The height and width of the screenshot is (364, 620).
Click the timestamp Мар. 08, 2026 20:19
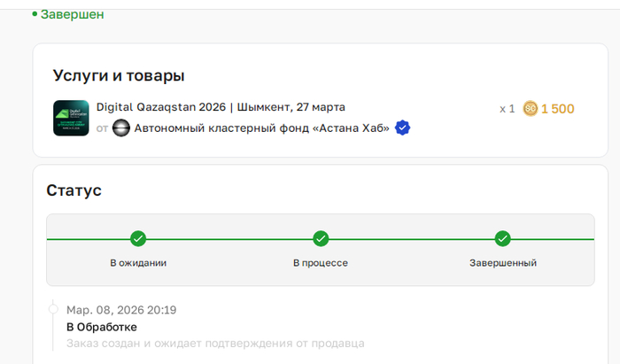coord(121,310)
